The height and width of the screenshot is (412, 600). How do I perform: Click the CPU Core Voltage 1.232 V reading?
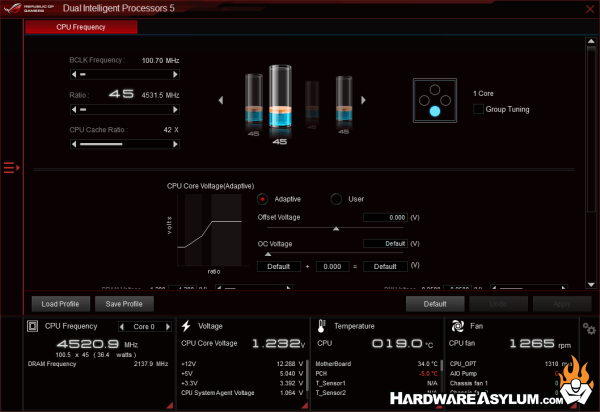pyautogui.click(x=278, y=344)
